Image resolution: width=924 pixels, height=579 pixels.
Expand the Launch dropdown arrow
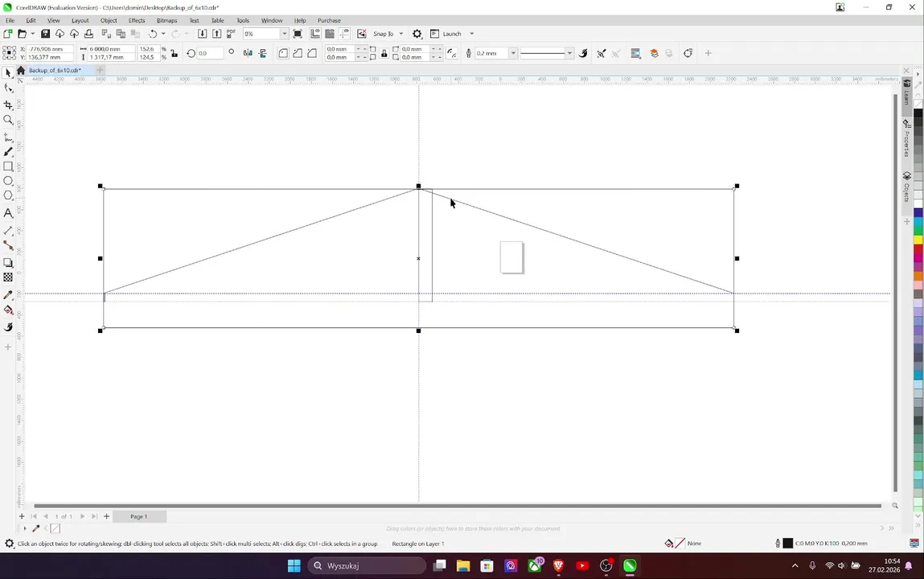(x=471, y=34)
